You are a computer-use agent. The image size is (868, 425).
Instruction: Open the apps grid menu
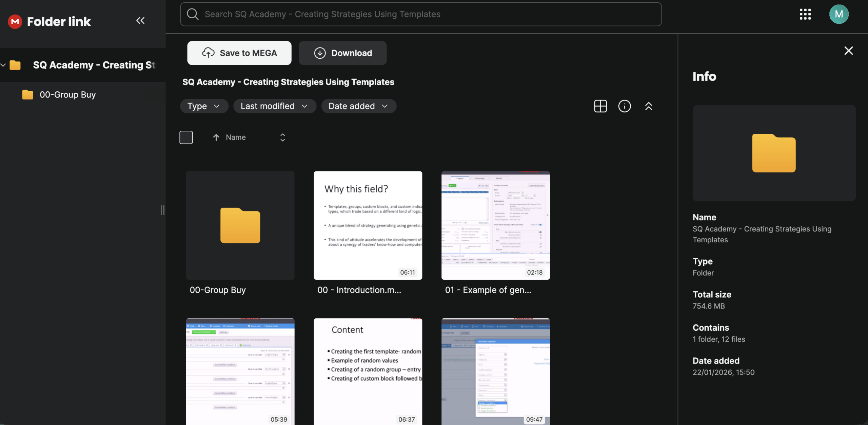click(805, 14)
